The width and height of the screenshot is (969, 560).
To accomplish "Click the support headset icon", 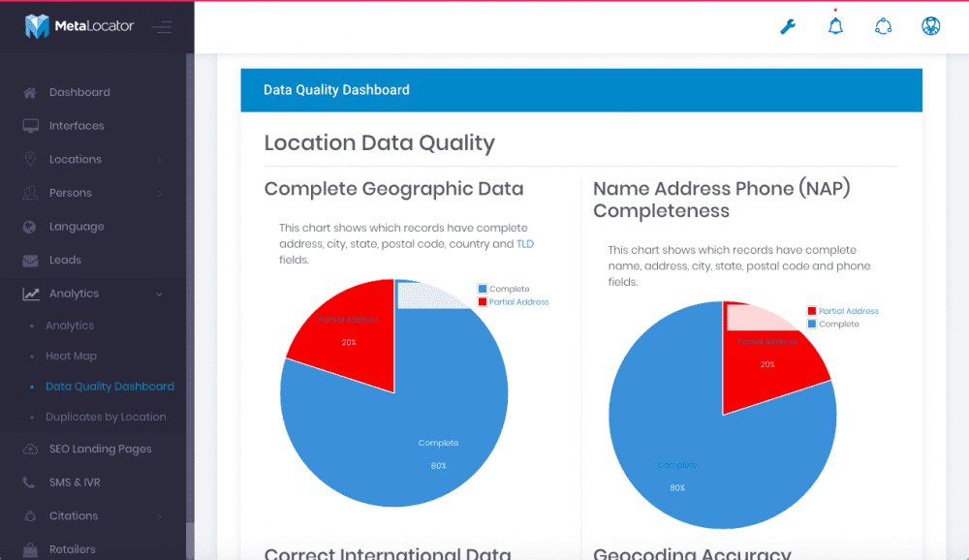I will click(883, 26).
